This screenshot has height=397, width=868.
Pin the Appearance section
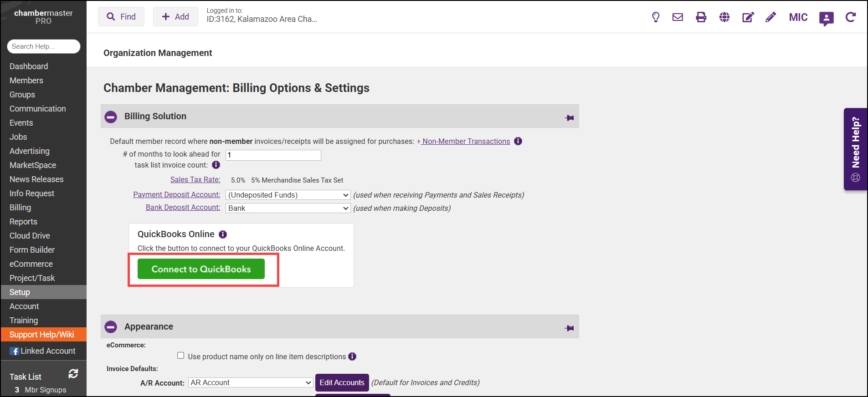[569, 328]
